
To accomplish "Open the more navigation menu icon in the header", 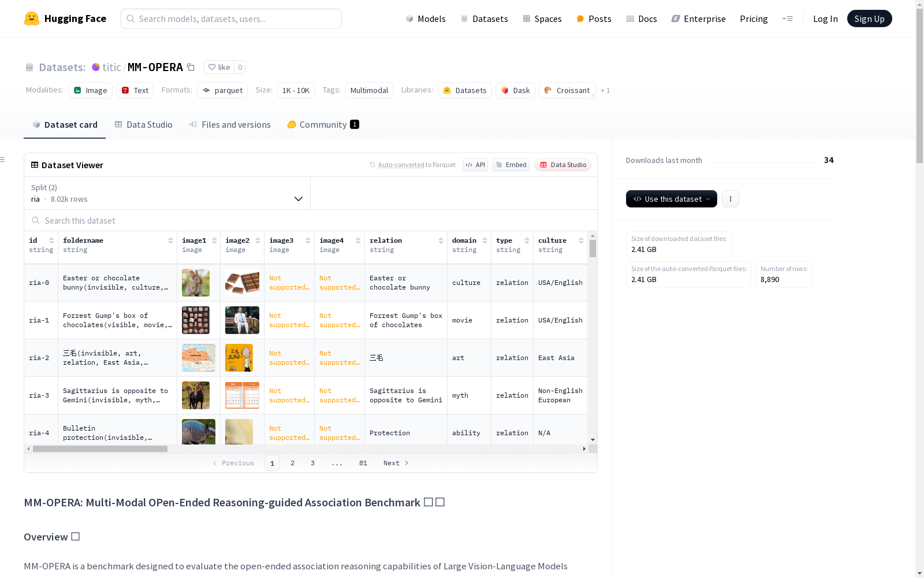I will [787, 18].
